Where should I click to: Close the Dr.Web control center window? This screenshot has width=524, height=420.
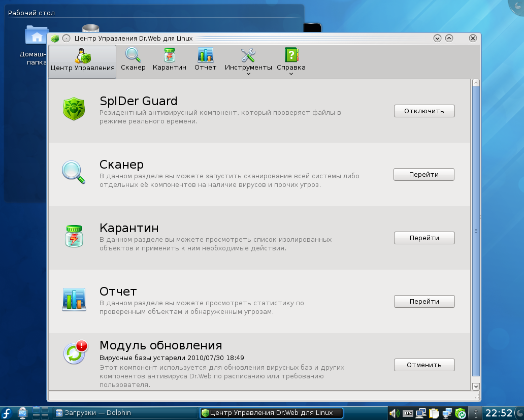point(473,39)
